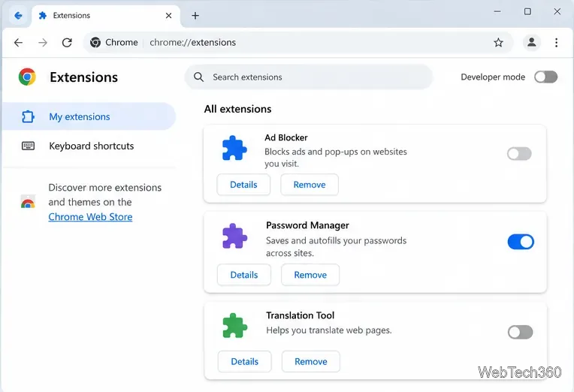The width and height of the screenshot is (574, 392).
Task: Switch to the Extensions browser tab
Action: coord(106,16)
